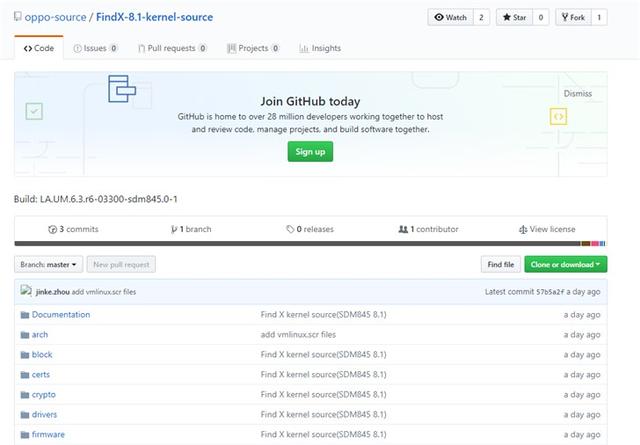Click the fork icon on Fork button
640x445 pixels.
(565, 17)
